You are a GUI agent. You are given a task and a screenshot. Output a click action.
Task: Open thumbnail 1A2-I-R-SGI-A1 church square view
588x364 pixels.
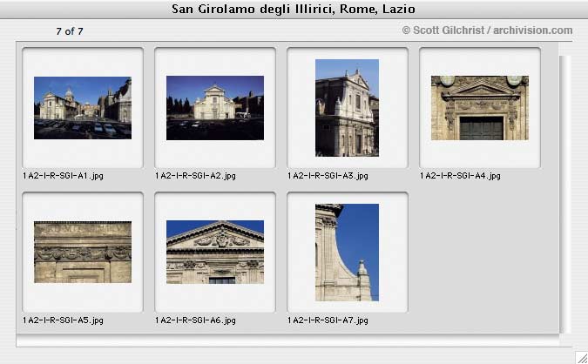[83, 108]
